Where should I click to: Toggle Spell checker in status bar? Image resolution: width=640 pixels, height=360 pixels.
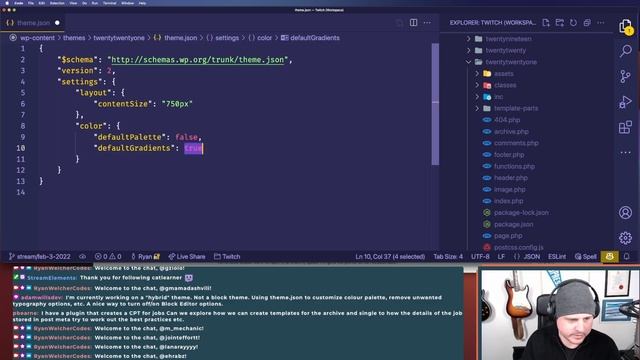(586, 257)
